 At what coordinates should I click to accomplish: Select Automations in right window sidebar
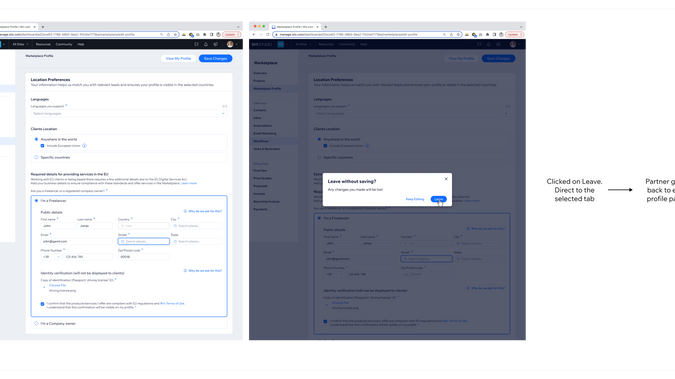(x=262, y=125)
